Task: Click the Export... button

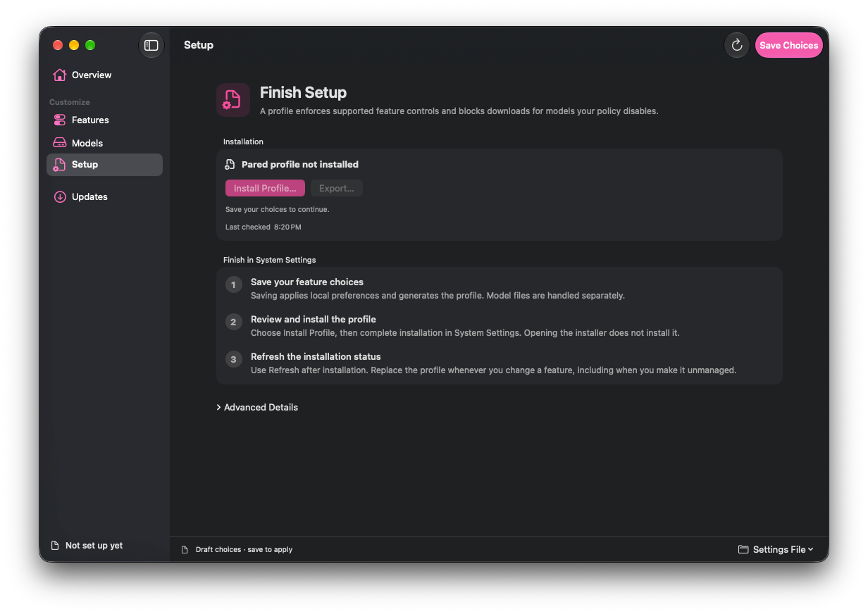Action: pos(337,188)
